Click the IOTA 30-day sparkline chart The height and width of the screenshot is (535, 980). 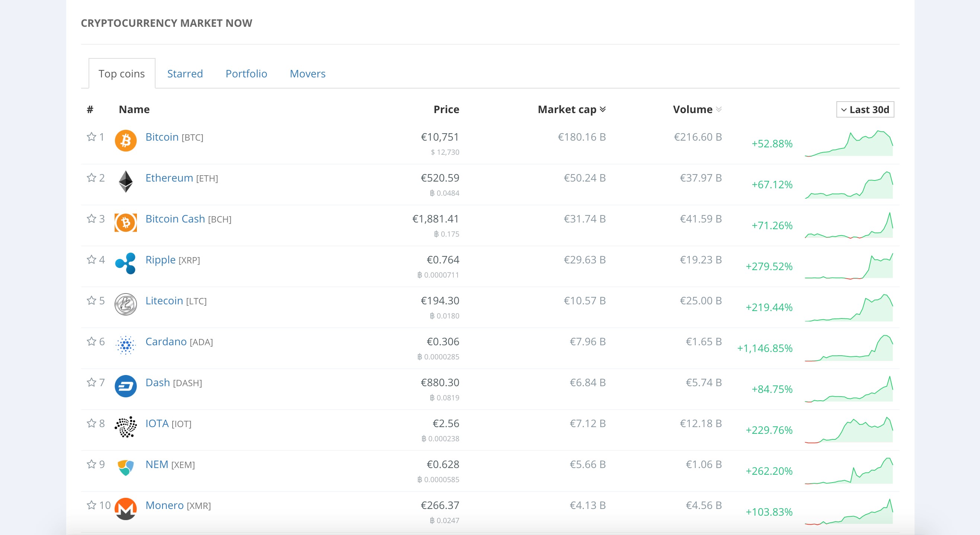tap(849, 430)
